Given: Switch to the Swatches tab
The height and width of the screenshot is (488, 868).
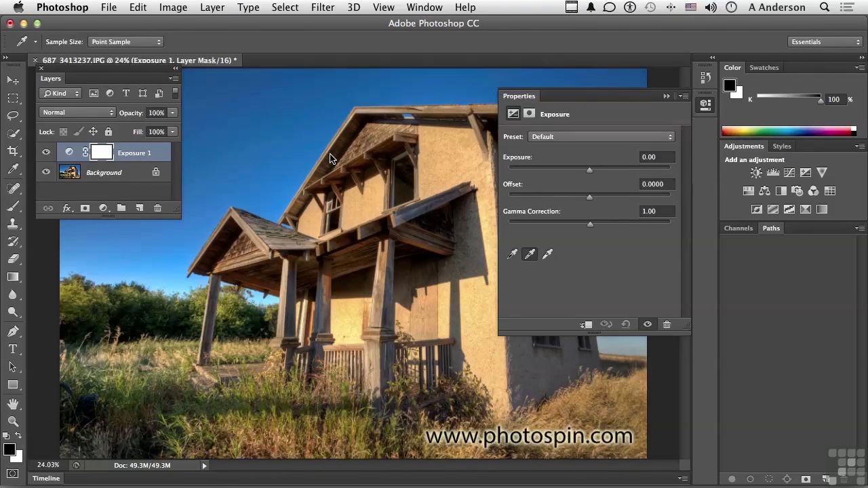Looking at the screenshot, I should click(x=764, y=68).
